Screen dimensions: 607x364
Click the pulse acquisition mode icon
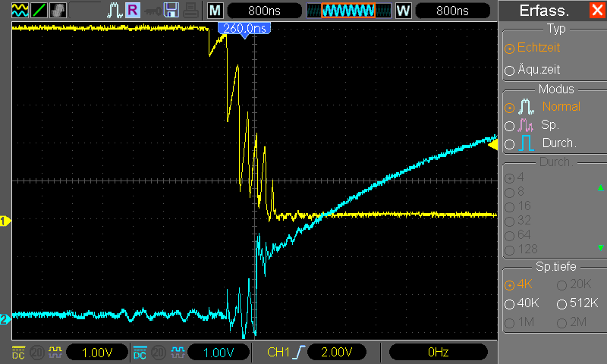115,11
